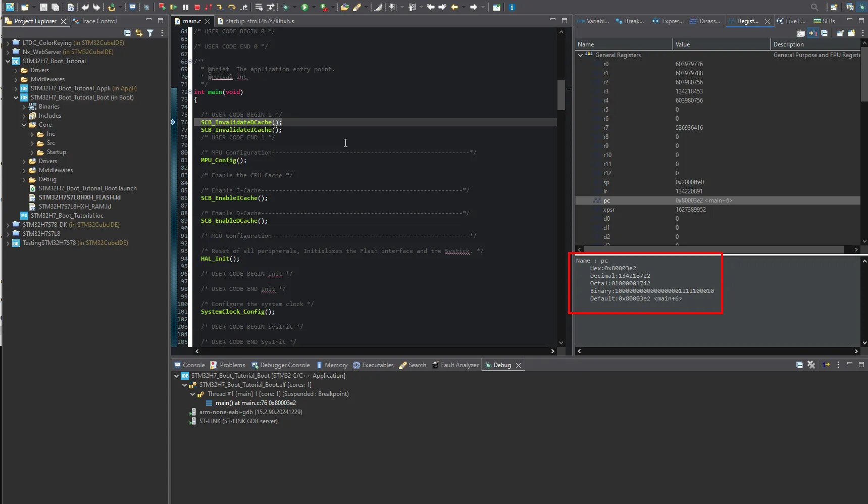Click the Save file icon
The width and height of the screenshot is (868, 504).
43,7
